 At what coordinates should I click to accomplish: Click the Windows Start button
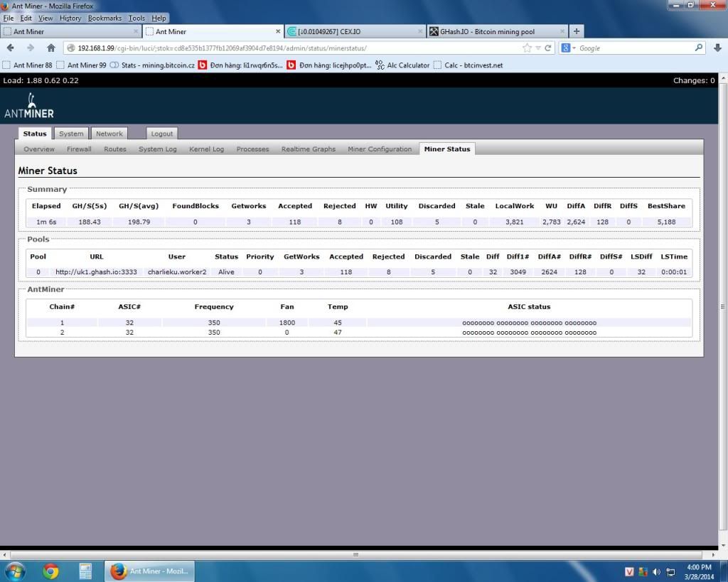click(x=14, y=571)
